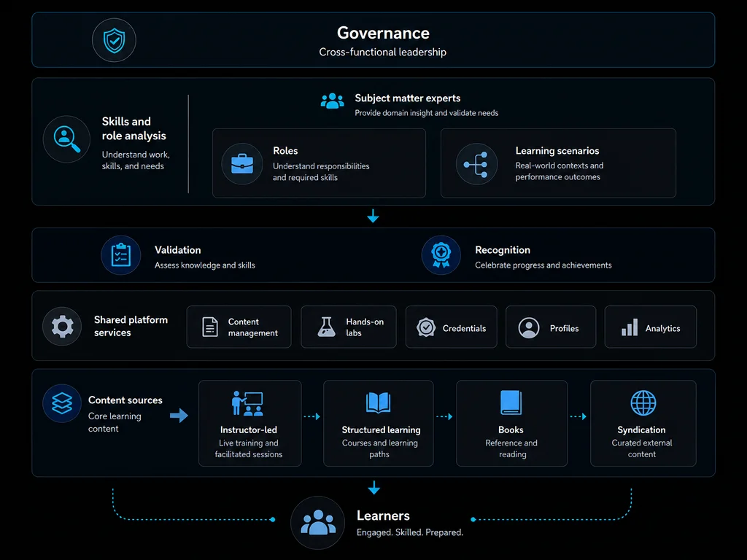
Task: Select the Roles card
Action: tap(320, 163)
